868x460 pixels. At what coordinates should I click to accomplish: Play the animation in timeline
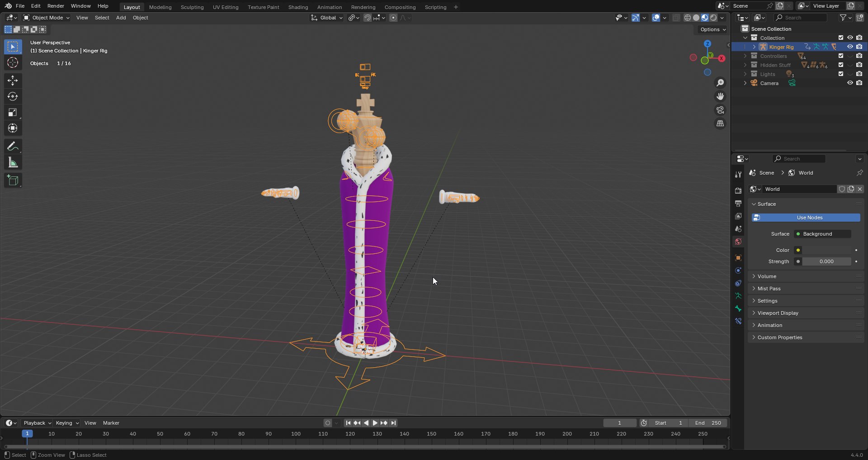(x=375, y=423)
